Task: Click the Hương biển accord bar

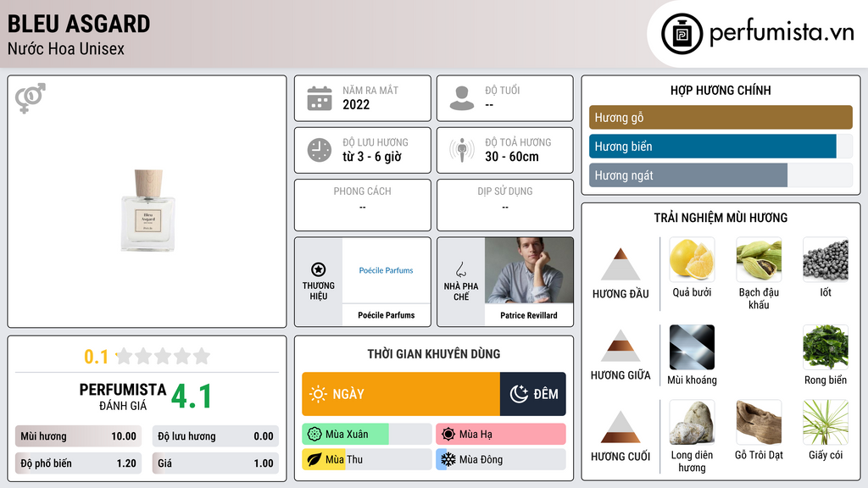Action: [x=721, y=147]
